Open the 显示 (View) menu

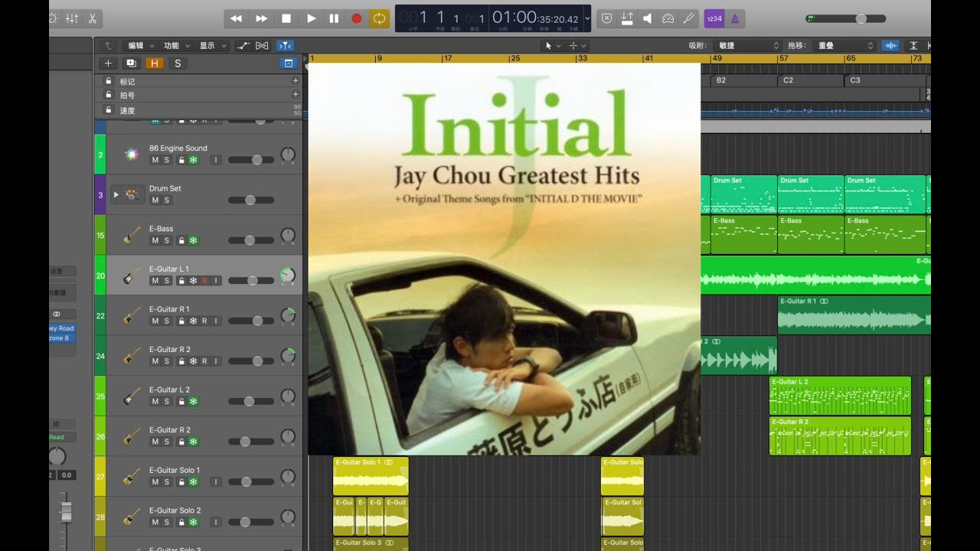point(212,46)
